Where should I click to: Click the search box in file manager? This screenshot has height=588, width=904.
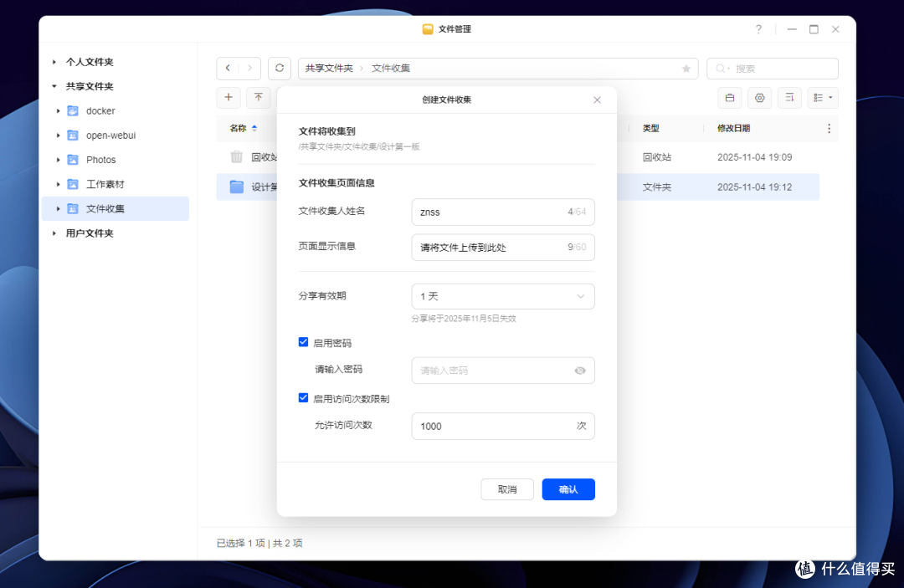(x=773, y=69)
